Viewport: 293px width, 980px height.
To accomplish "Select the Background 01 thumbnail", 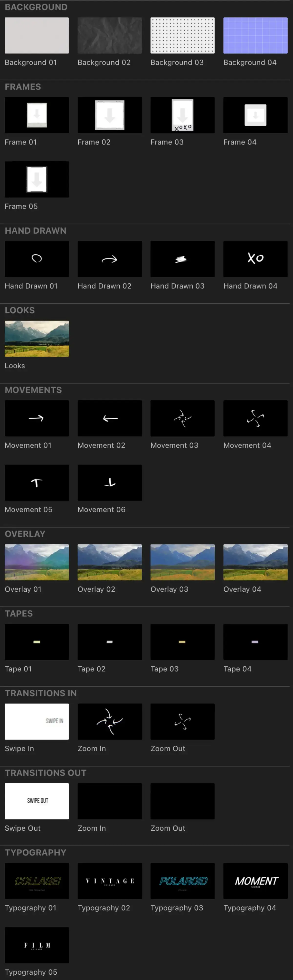I will point(37,35).
